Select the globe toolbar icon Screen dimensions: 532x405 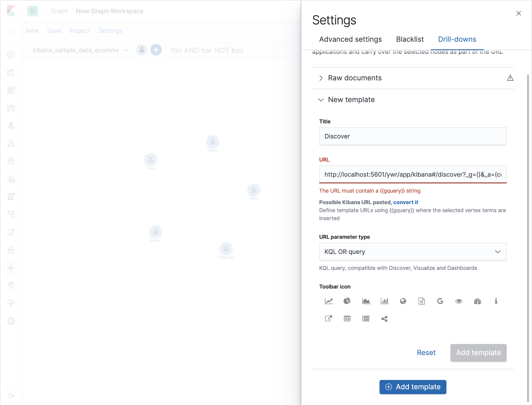403,301
